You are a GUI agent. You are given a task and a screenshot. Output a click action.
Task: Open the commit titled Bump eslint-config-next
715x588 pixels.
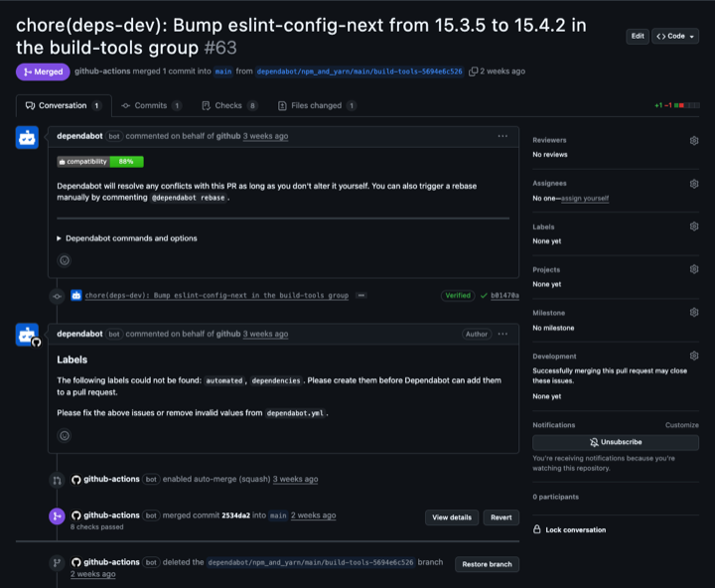[x=216, y=295]
